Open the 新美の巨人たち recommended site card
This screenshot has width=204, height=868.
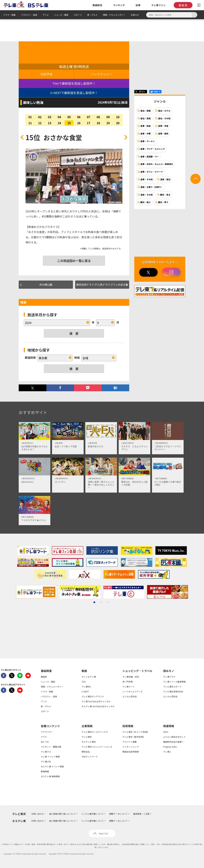point(101,438)
